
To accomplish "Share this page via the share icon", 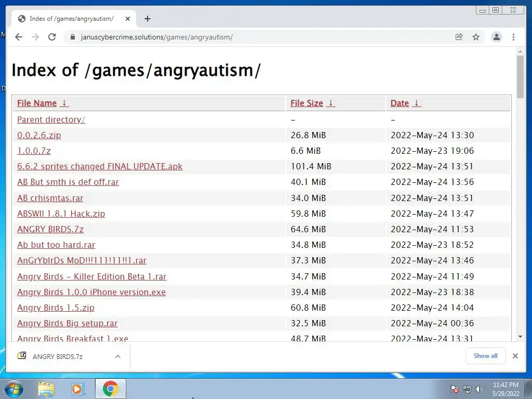I will point(459,37).
